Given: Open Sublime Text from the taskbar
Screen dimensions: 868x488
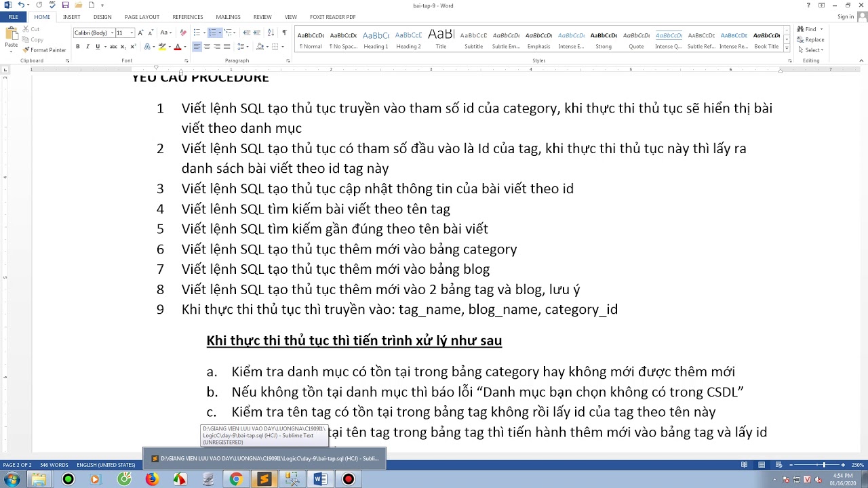Looking at the screenshot, I should [x=264, y=479].
